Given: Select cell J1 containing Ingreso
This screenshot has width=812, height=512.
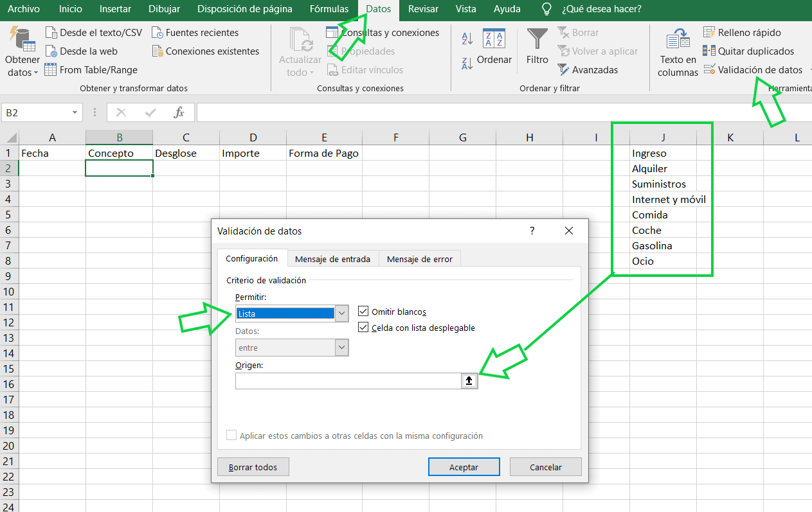Looking at the screenshot, I should point(663,153).
